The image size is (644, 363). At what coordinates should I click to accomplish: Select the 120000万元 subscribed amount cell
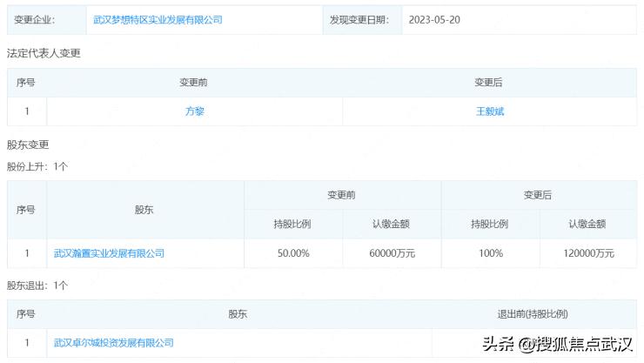(588, 253)
